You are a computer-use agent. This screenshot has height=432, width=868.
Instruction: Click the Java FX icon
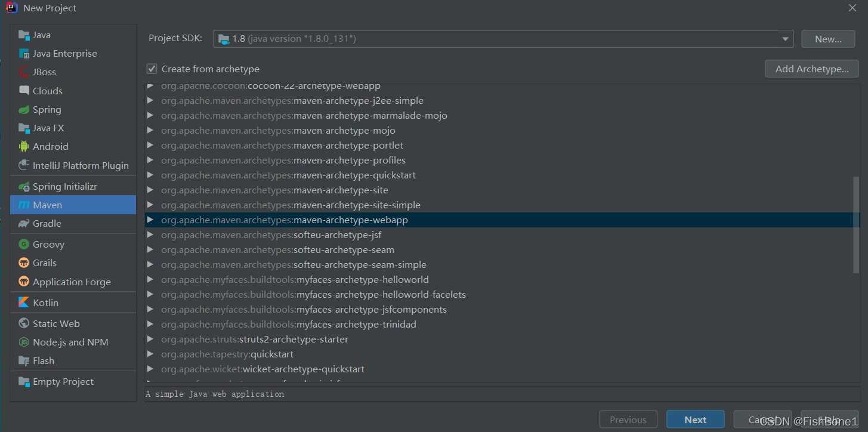click(24, 128)
